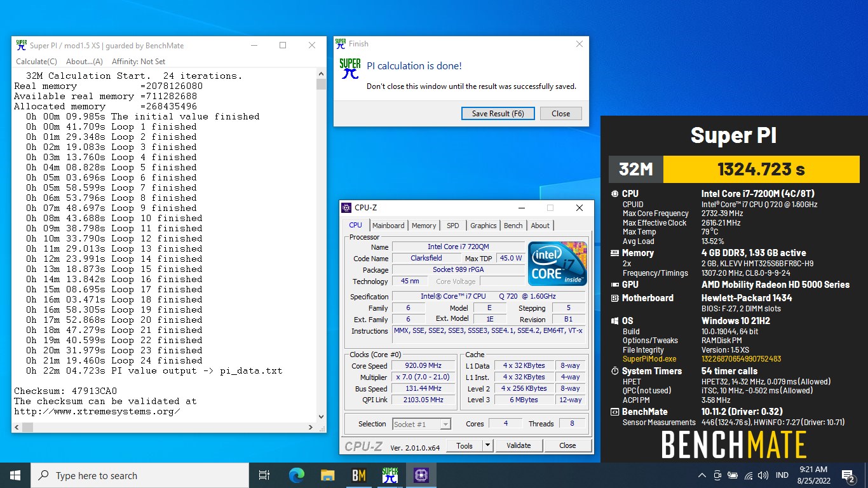868x488 pixels.
Task: Click the BenchMate score 1324.723 s
Action: pyautogui.click(x=761, y=170)
